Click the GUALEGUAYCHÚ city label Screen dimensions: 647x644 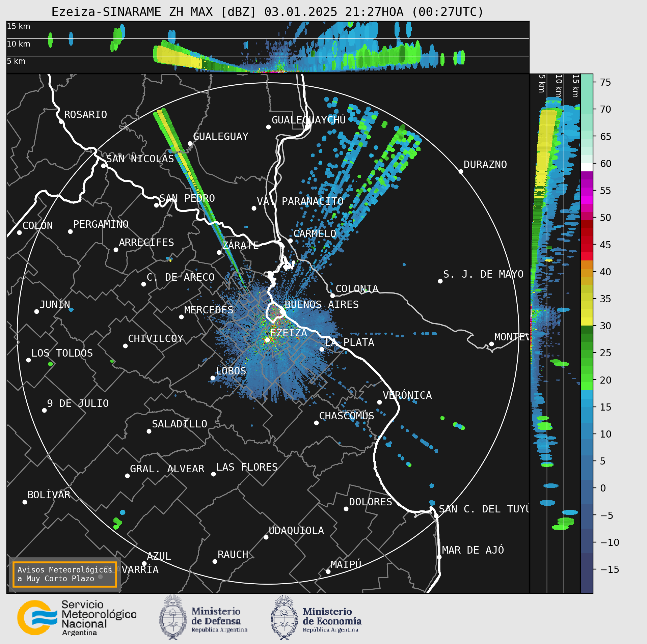pos(308,120)
